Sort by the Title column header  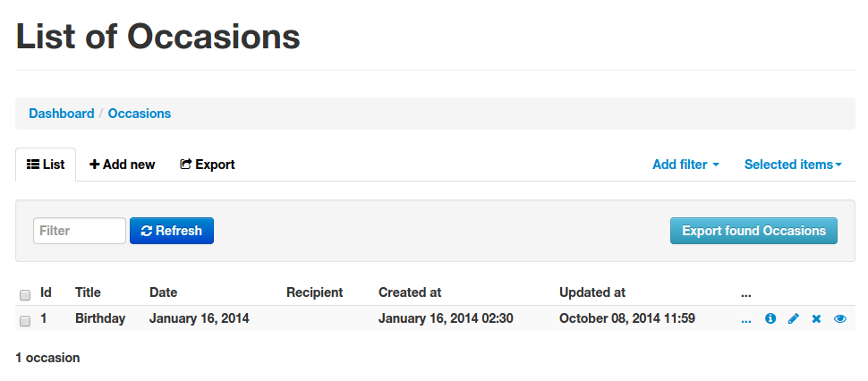coord(88,292)
